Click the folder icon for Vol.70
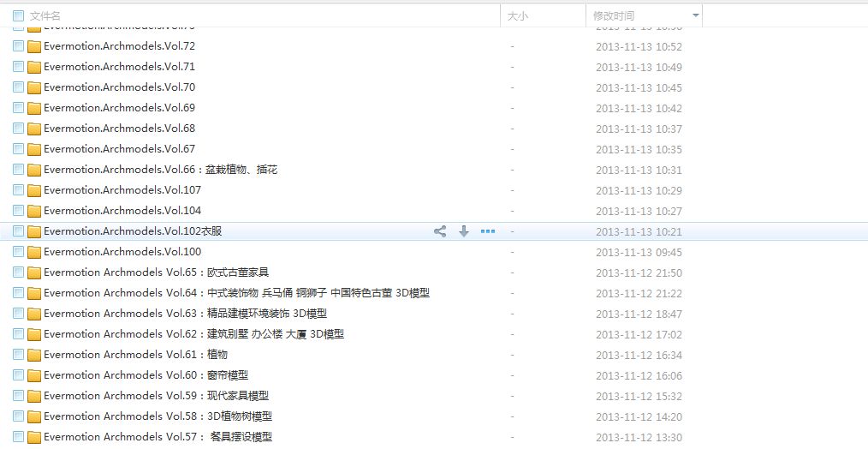Image resolution: width=868 pixels, height=449 pixels. coord(34,87)
